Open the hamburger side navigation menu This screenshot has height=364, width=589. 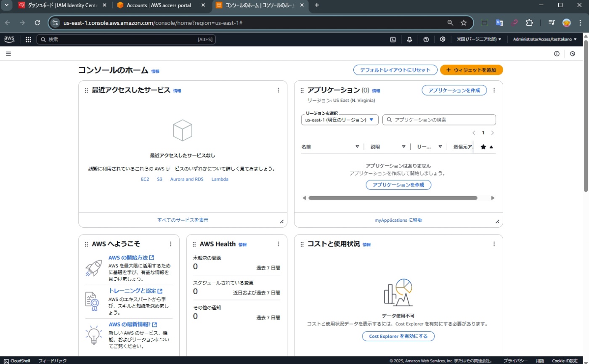[8, 53]
